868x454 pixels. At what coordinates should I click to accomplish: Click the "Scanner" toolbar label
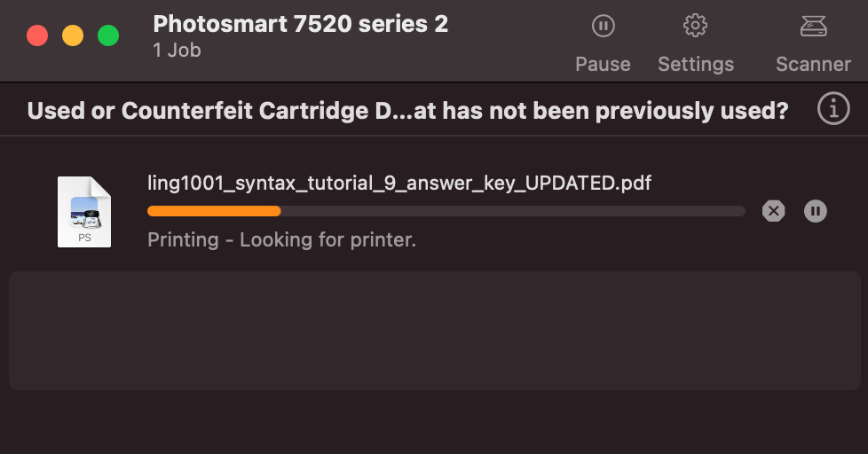point(813,64)
